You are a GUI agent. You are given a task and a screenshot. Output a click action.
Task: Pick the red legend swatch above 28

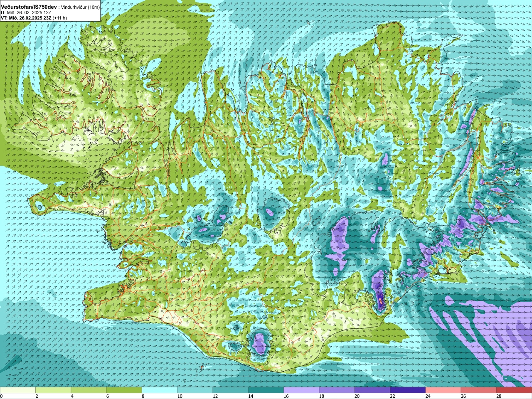click(x=514, y=390)
